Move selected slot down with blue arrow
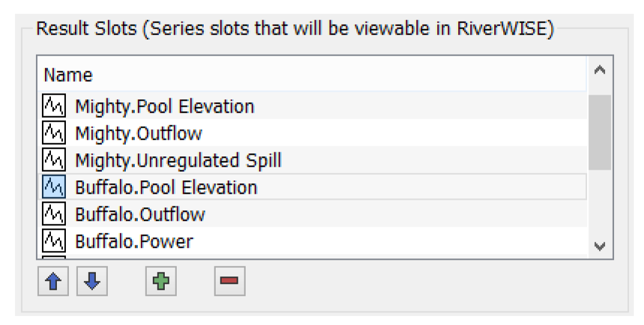Screen dimensions: 644x325 click(92, 282)
